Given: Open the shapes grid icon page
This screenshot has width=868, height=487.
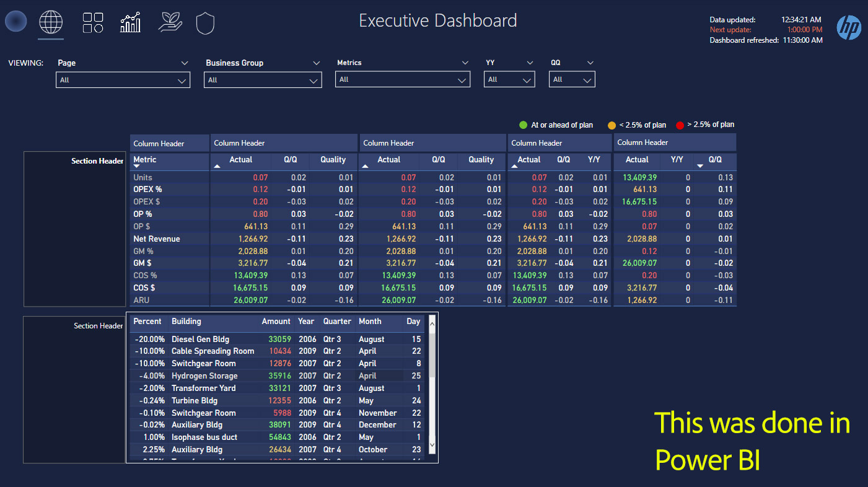Looking at the screenshot, I should 93,22.
